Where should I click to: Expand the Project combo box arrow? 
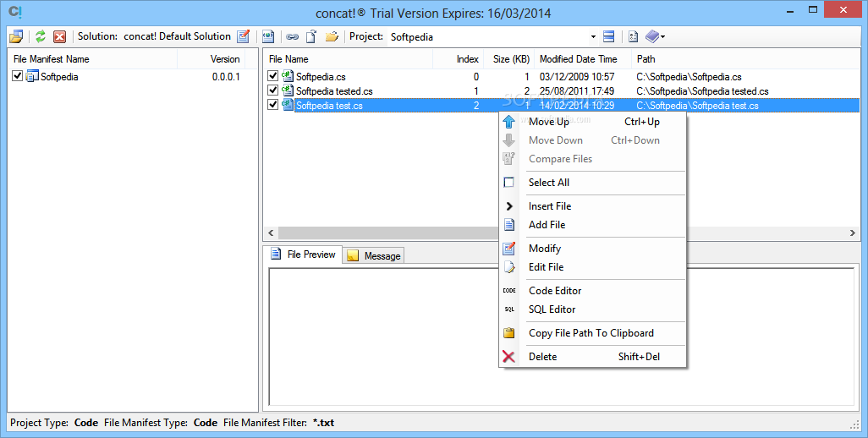coord(593,37)
